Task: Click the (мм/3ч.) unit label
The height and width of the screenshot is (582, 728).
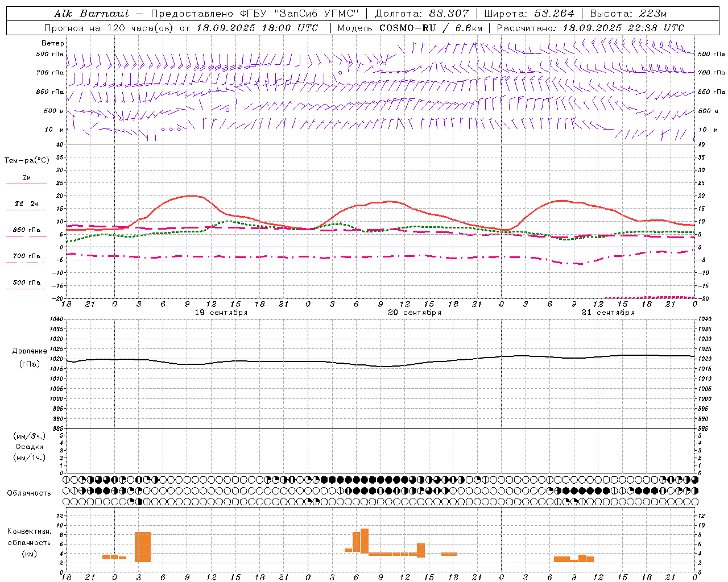Action: point(29,436)
